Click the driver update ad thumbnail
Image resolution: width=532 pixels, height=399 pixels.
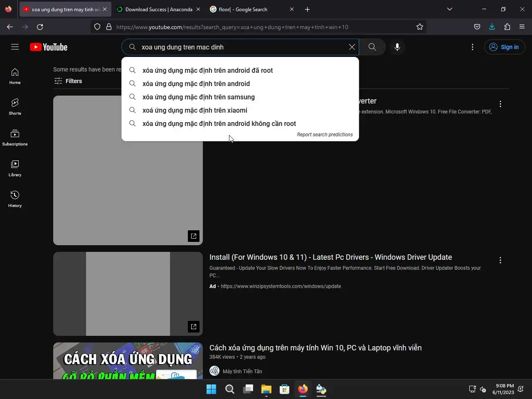pyautogui.click(x=128, y=294)
